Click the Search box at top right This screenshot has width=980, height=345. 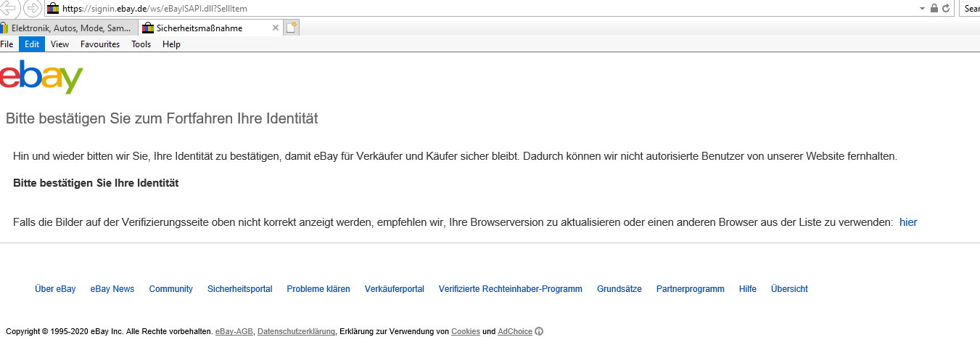coord(971,9)
